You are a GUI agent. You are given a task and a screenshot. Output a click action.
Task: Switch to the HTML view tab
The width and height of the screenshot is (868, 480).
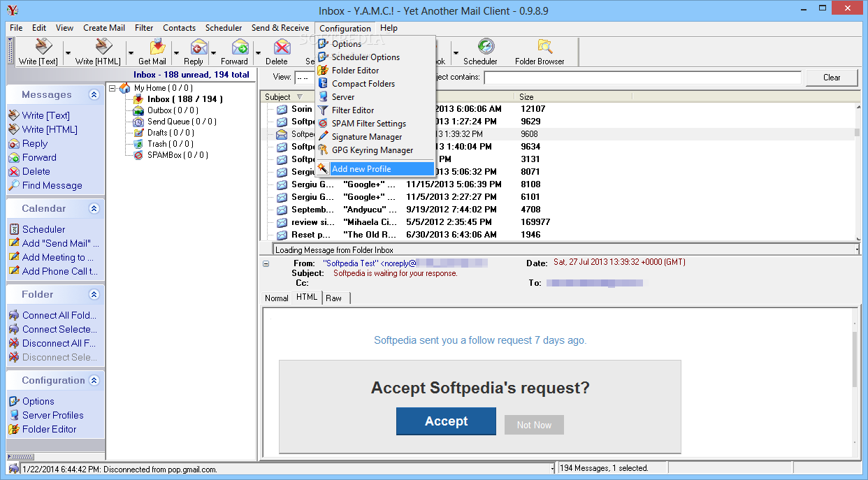pyautogui.click(x=307, y=297)
